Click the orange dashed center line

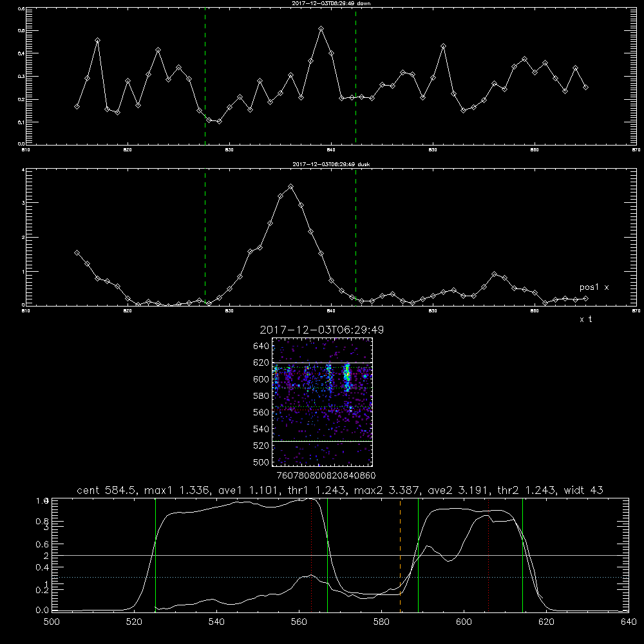click(x=400, y=555)
